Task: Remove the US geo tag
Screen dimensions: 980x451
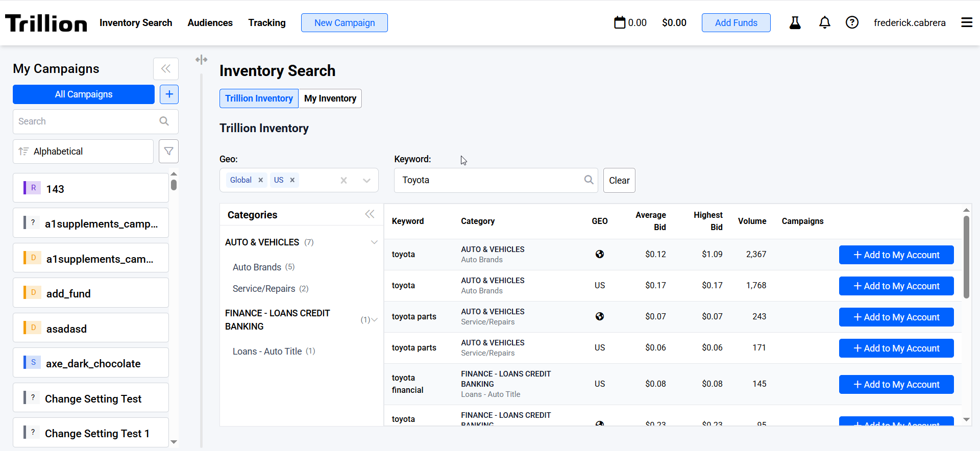Action: pos(292,180)
